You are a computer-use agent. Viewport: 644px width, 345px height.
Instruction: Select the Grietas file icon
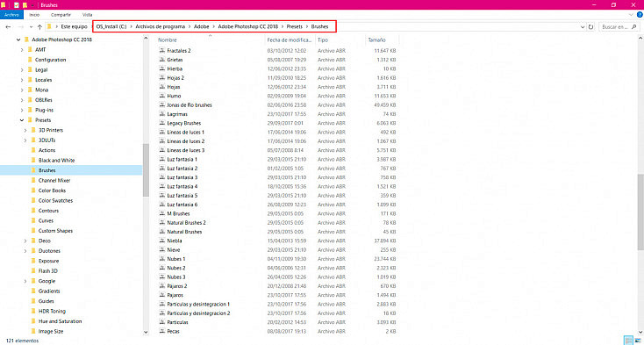point(161,60)
